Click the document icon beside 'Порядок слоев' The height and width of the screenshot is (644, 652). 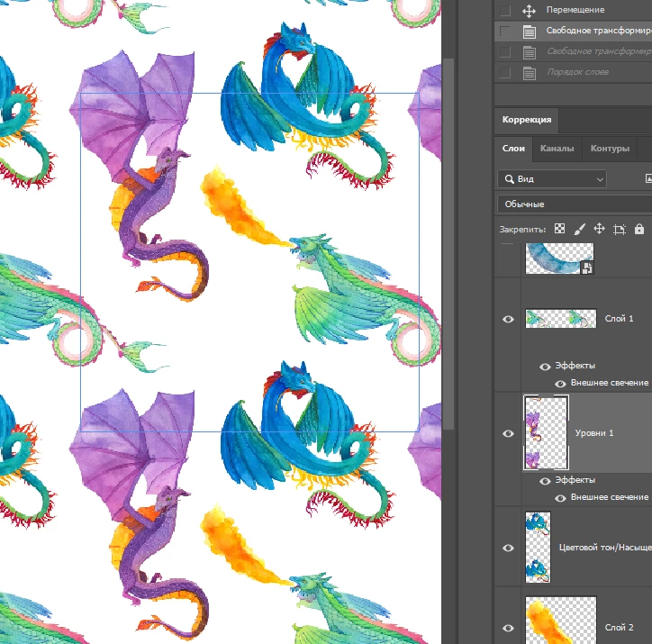click(x=529, y=73)
